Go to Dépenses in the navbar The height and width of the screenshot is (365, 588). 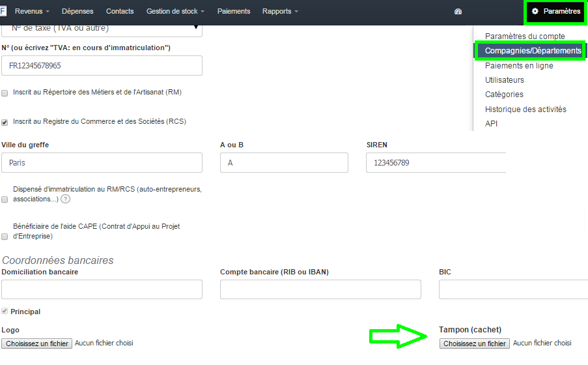click(x=77, y=11)
